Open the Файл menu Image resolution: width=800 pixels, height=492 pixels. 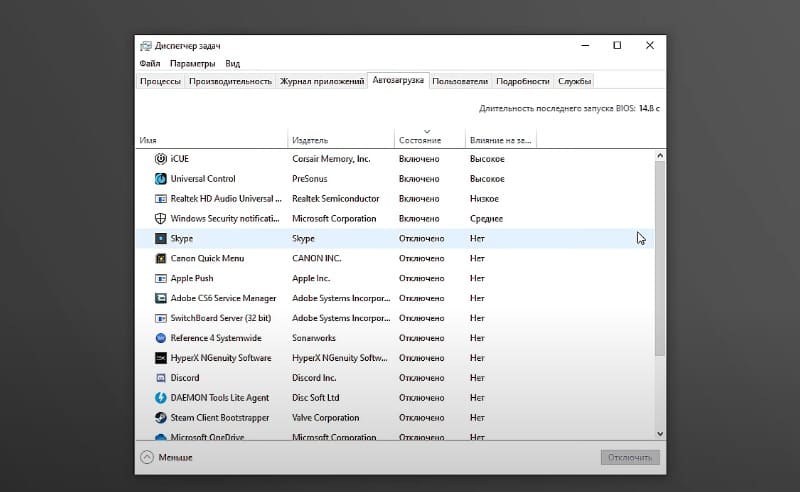point(150,63)
